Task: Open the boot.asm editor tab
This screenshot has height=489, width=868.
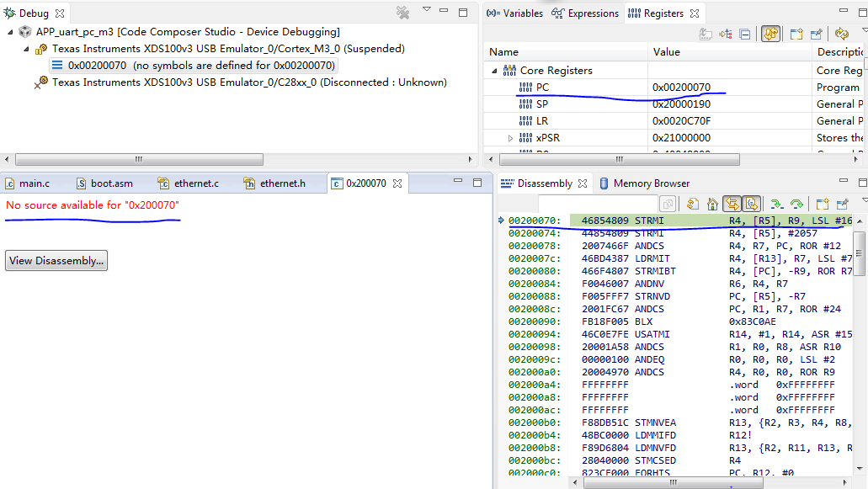Action: (104, 183)
